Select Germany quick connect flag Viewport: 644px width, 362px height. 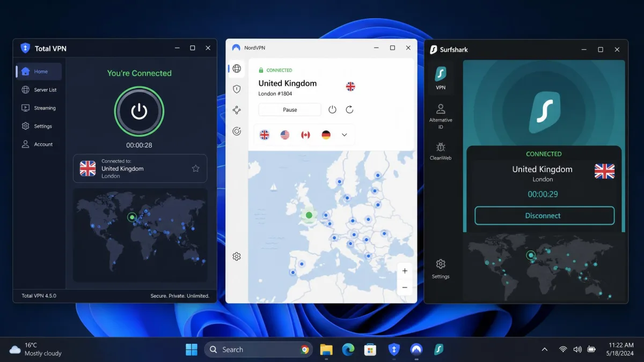click(x=326, y=135)
